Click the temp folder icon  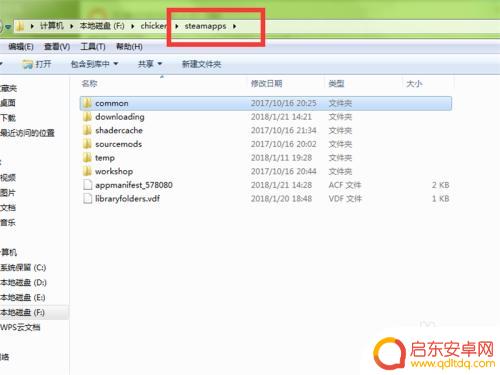click(87, 158)
